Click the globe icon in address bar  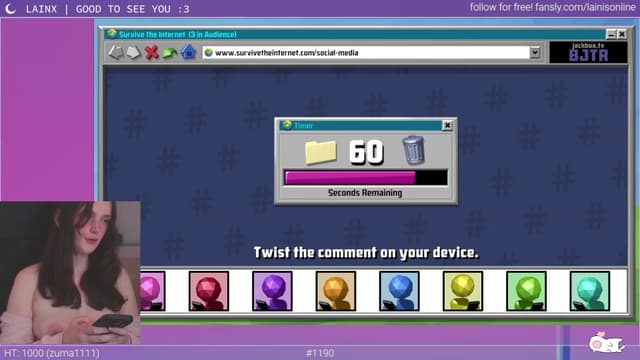pyautogui.click(x=209, y=52)
